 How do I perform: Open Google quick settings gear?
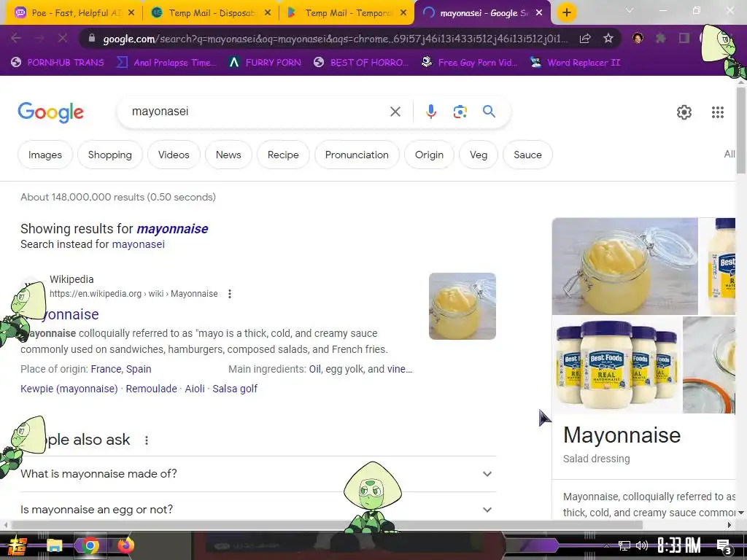pyautogui.click(x=684, y=112)
